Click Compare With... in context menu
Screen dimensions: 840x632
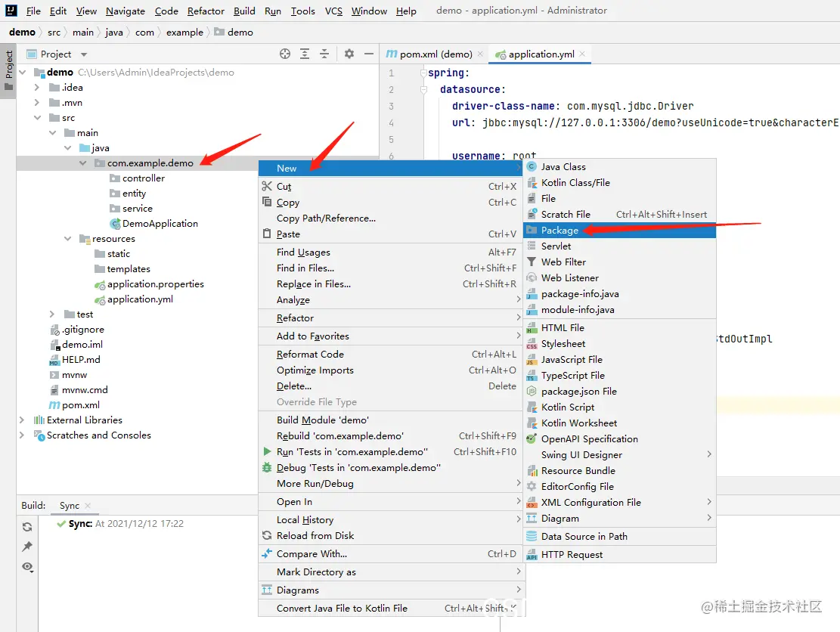click(389, 554)
